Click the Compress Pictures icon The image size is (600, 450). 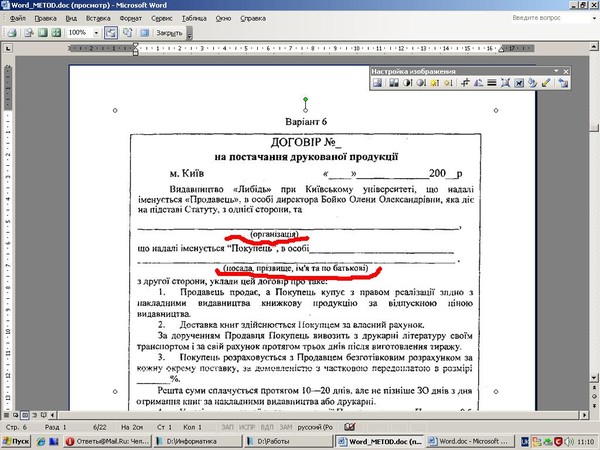(505, 83)
